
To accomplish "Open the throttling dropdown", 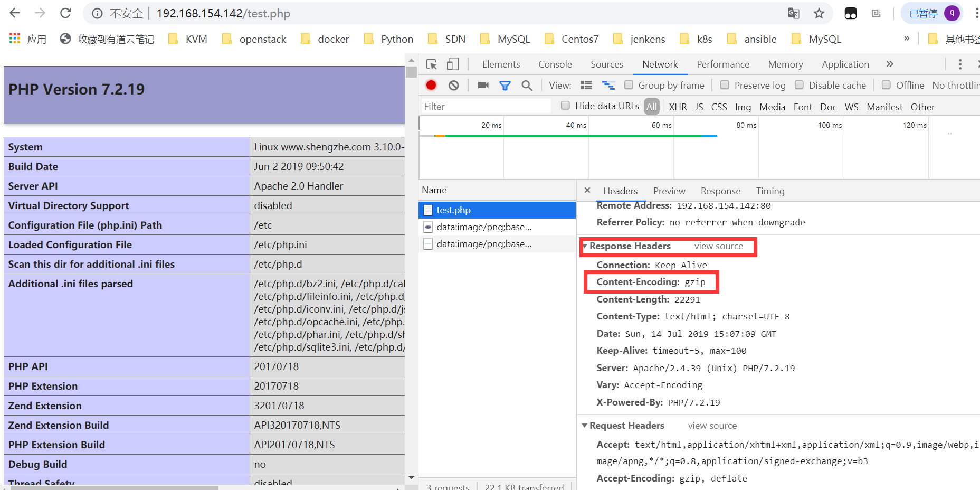I will [x=956, y=85].
